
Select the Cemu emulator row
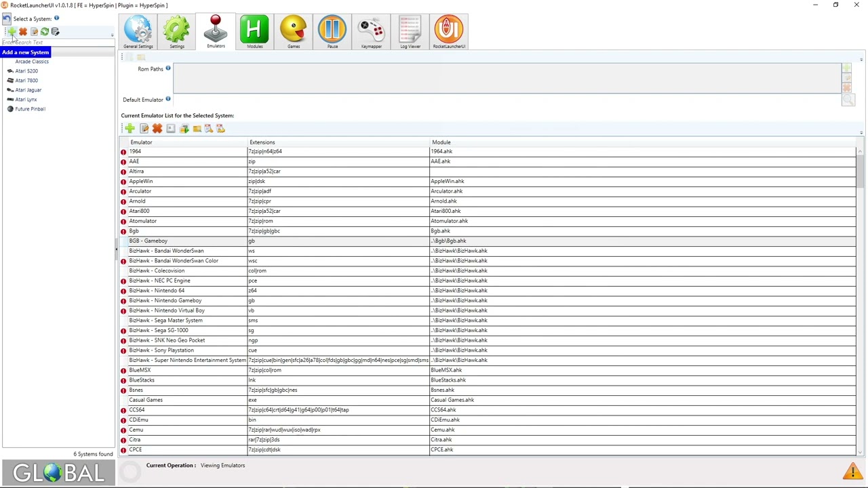tap(488, 430)
